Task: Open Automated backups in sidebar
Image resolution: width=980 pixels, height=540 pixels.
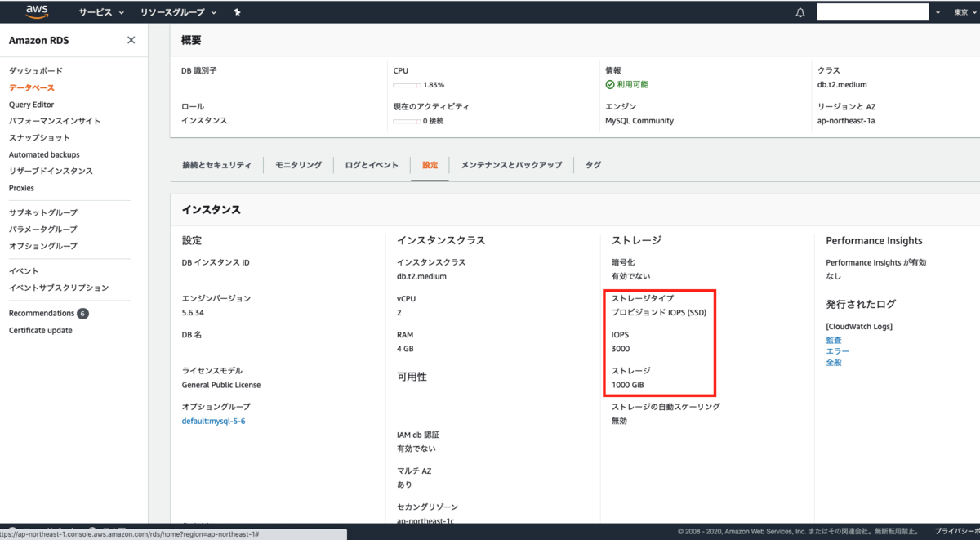Action: point(44,154)
